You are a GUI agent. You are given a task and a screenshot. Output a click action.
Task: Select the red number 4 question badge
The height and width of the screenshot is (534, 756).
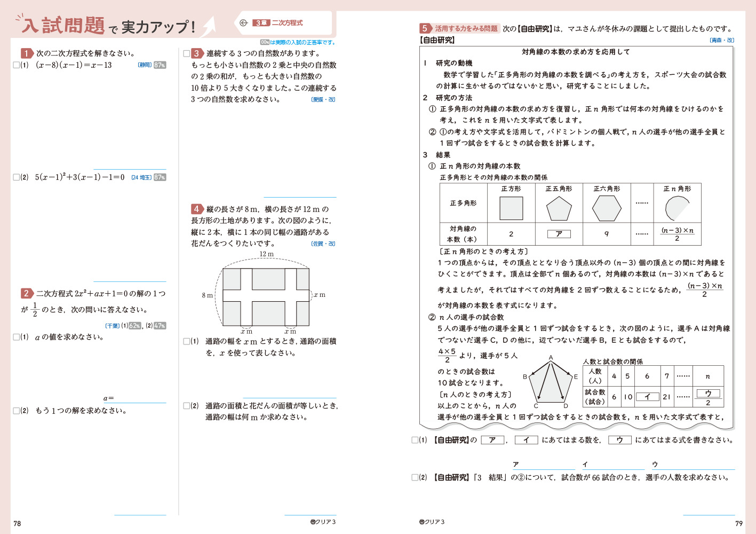click(x=197, y=209)
